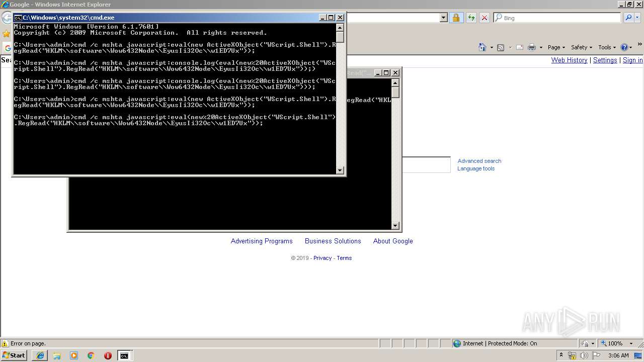Click the blue Help question mark icon
Screen dimensions: 644x362
point(624,47)
